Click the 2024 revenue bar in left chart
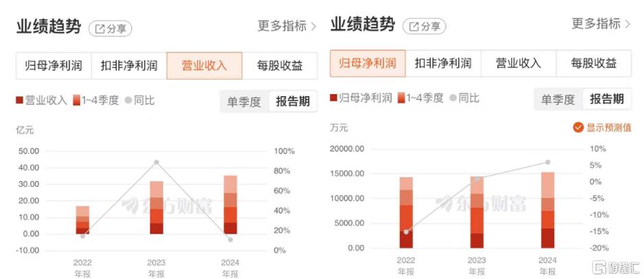 pos(230,205)
